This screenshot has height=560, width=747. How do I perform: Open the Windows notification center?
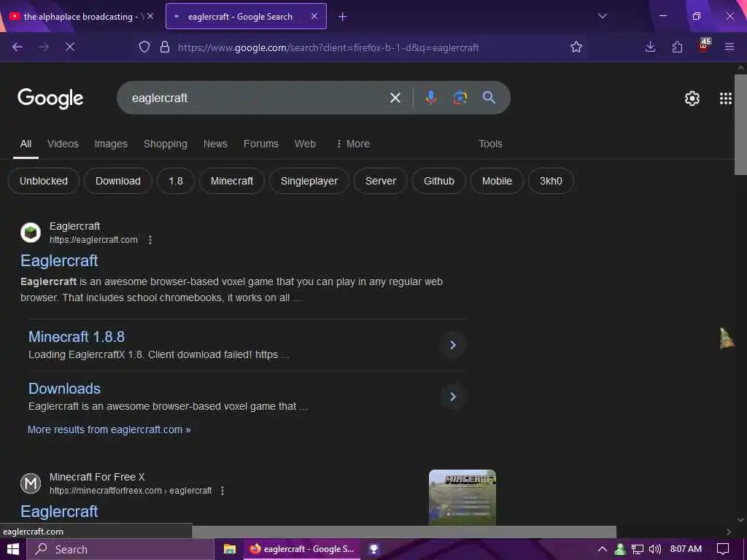coord(723,549)
